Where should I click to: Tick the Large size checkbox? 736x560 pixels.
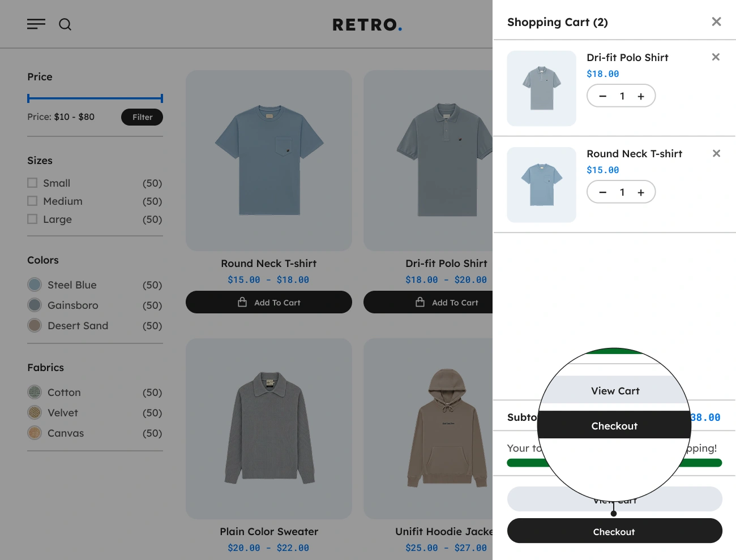(32, 219)
